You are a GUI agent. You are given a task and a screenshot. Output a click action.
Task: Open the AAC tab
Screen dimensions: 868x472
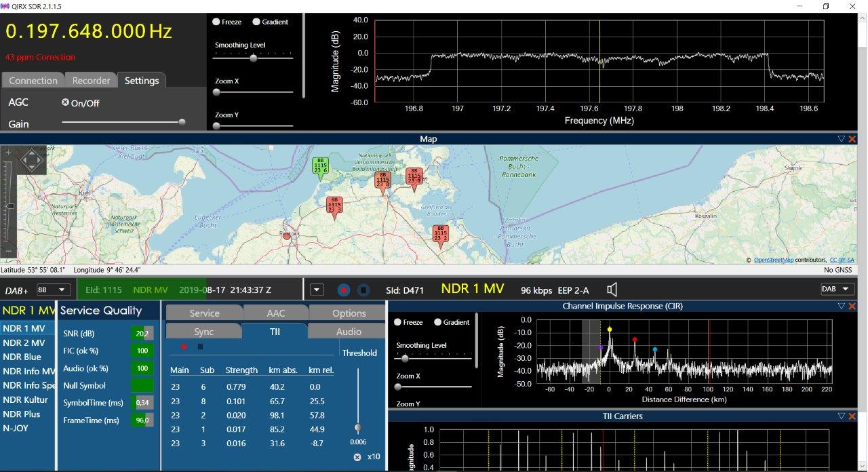coord(275,313)
